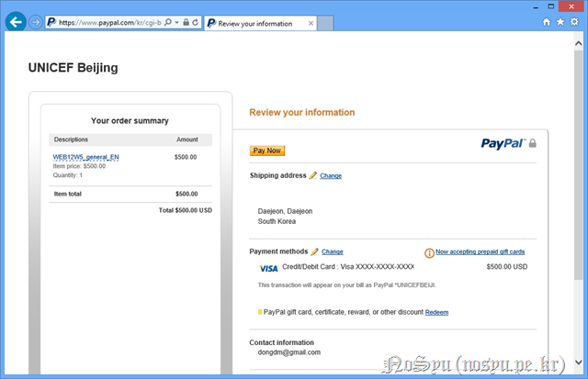Screen dimensions: 588x379
Task: Click the info icon near prepaid gift cards
Action: (x=428, y=252)
